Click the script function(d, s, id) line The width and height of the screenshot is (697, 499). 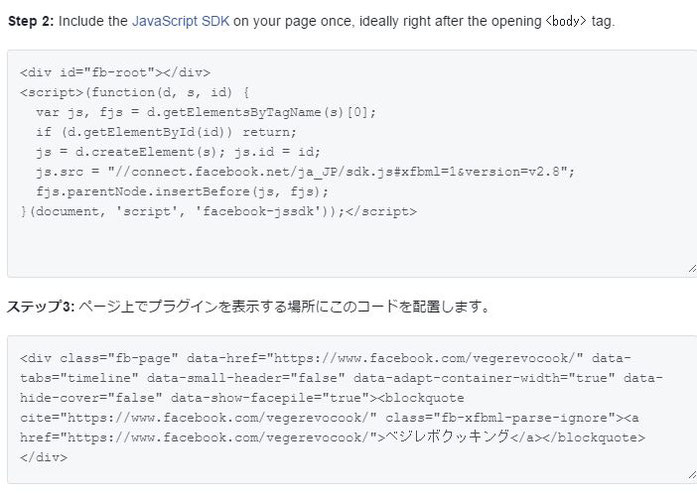tap(135, 93)
